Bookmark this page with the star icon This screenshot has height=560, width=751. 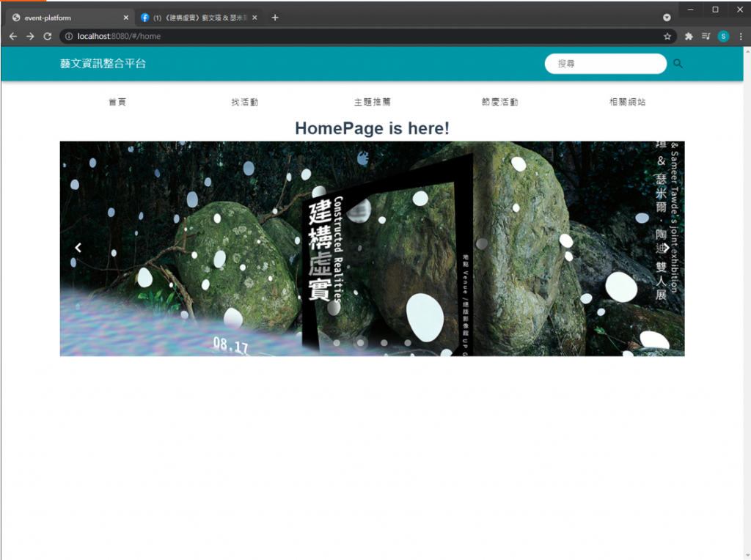(667, 37)
